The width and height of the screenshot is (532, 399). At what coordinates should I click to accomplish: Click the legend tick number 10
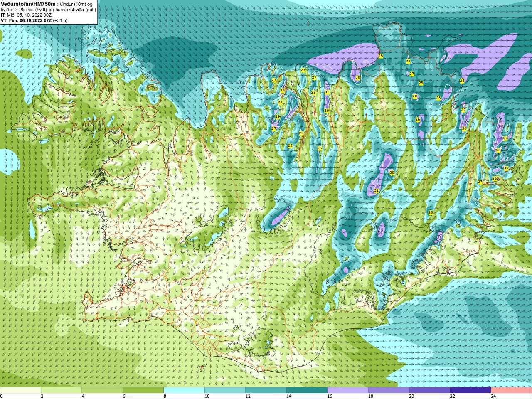[x=207, y=396]
